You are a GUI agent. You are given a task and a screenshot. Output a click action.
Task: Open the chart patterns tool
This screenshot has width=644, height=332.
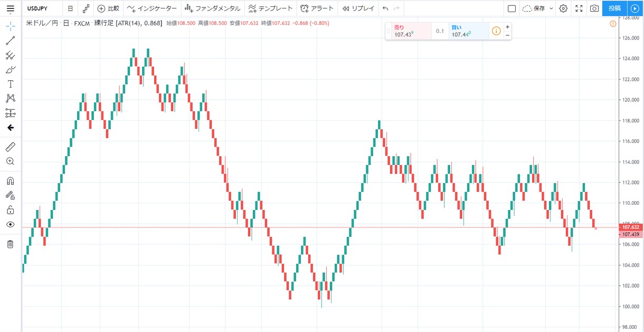[x=10, y=98]
